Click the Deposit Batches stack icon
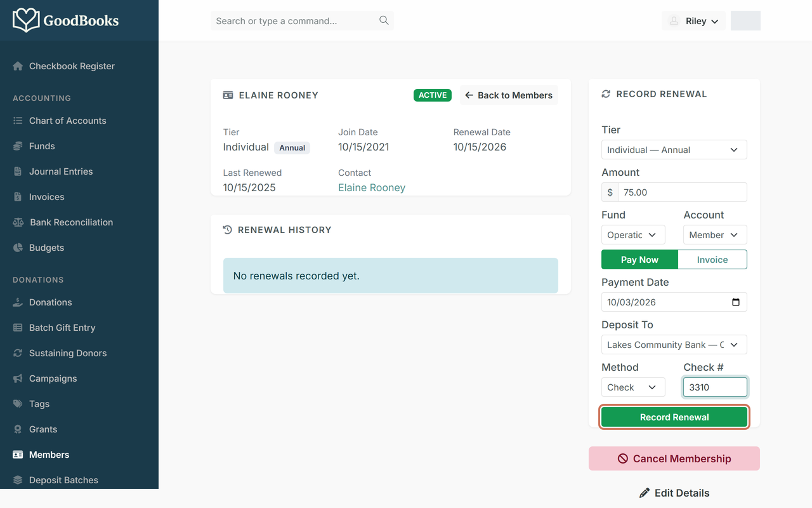The image size is (812, 508). click(18, 480)
